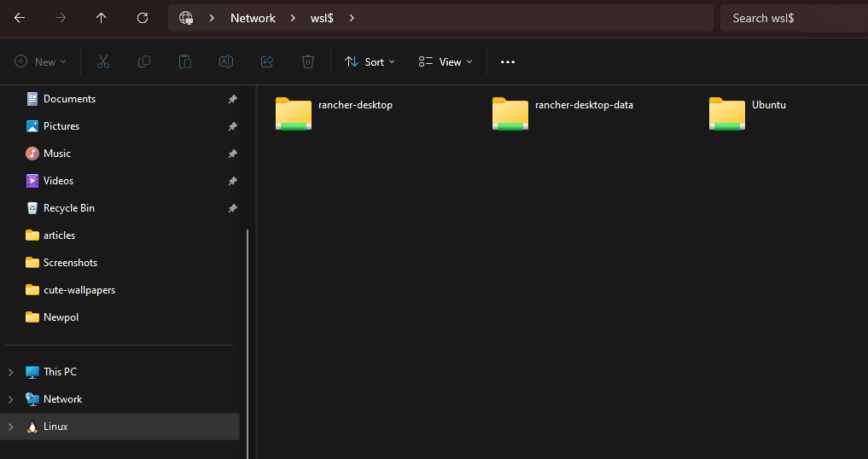Unpin Documents from Quick access

(x=232, y=99)
